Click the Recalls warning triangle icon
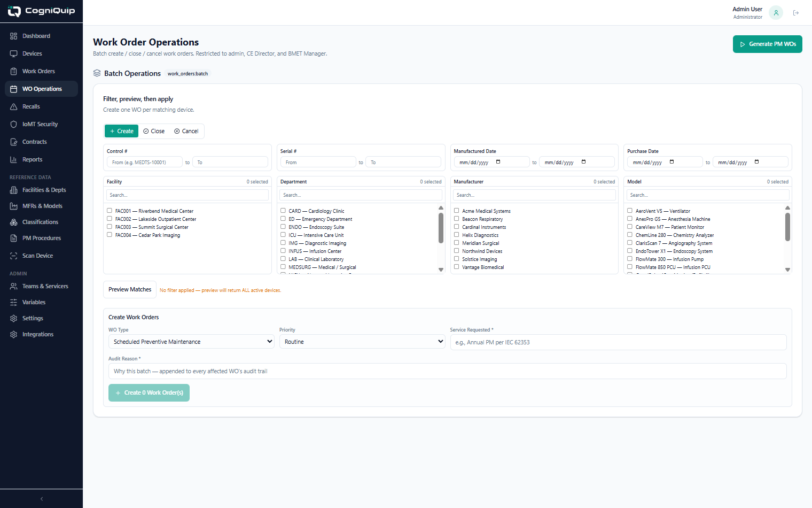This screenshot has width=812, height=508. [13, 106]
